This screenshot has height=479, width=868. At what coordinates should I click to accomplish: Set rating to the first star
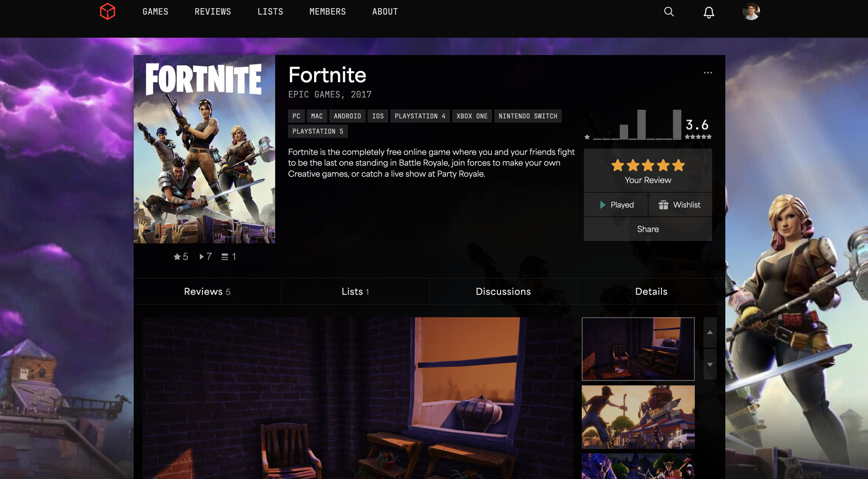(618, 165)
